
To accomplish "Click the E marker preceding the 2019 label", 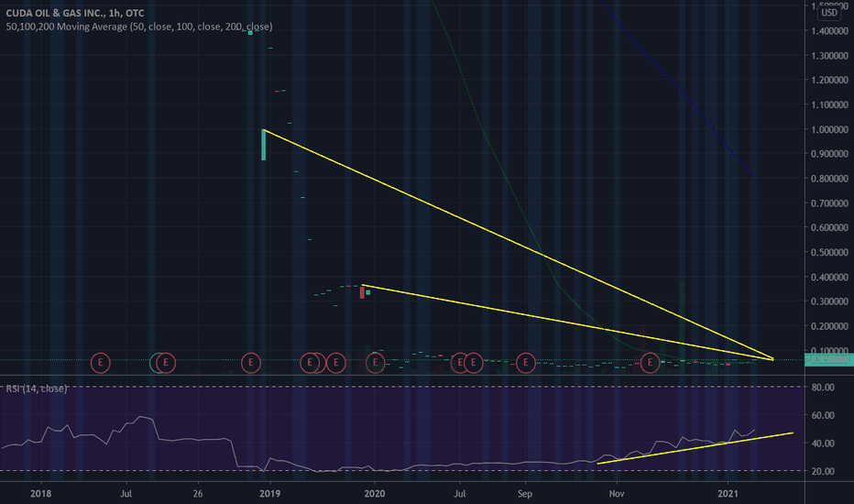I will tap(250, 363).
